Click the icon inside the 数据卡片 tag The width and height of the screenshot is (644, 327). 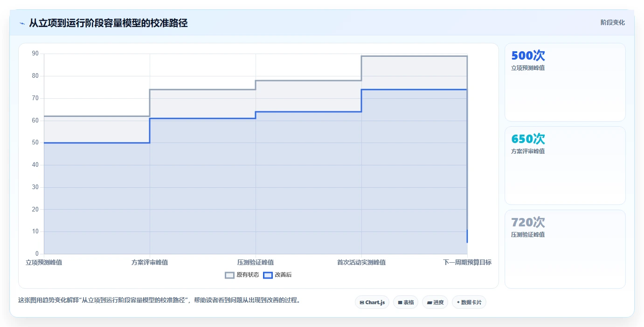click(x=458, y=302)
